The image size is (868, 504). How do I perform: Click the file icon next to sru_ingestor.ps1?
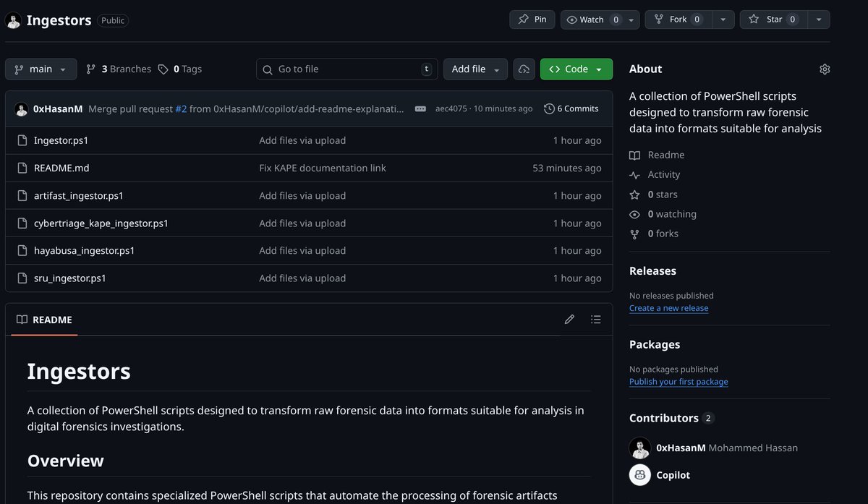[x=21, y=278]
